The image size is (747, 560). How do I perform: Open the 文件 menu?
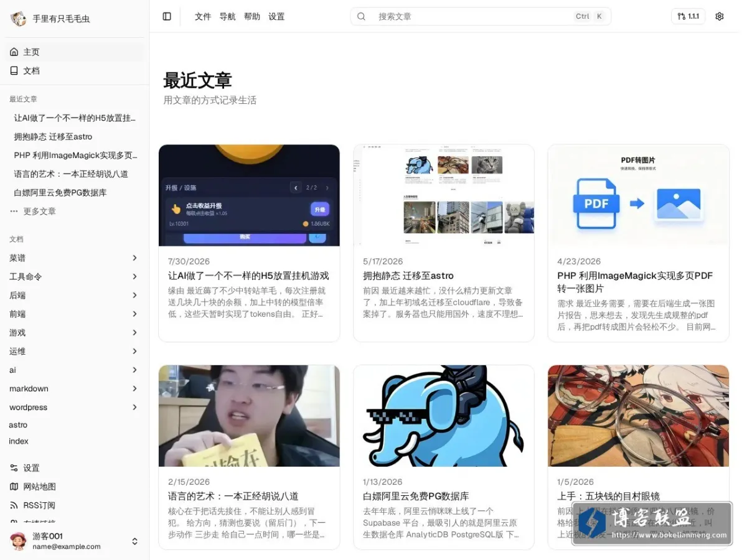pyautogui.click(x=203, y=17)
